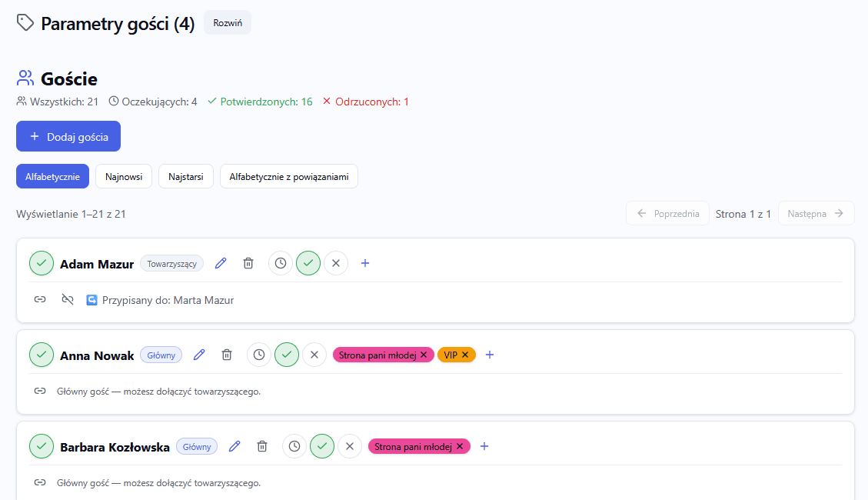Click the orange VIP tag label
The image size is (868, 500).
pos(451,355)
